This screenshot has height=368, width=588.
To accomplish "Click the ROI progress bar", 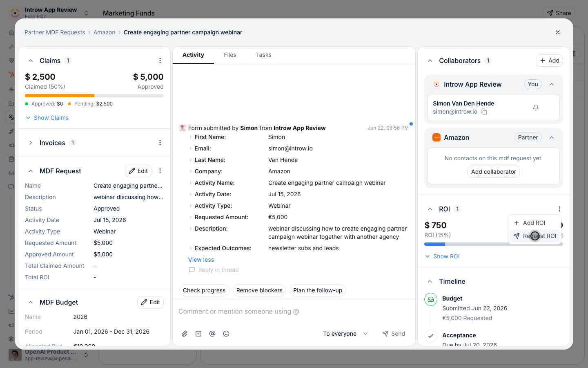I will (494, 244).
